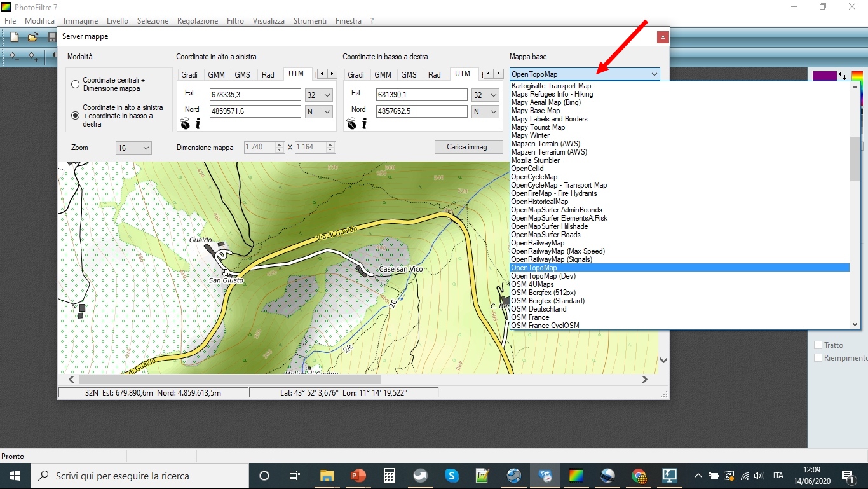Select 'Coordinate centrali + Dimensione mappa' radio button

click(75, 84)
